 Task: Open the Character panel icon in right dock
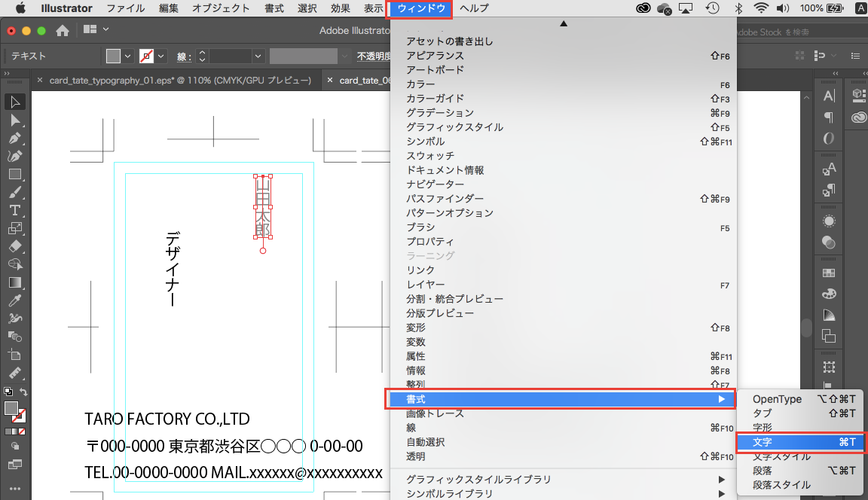[x=829, y=96]
